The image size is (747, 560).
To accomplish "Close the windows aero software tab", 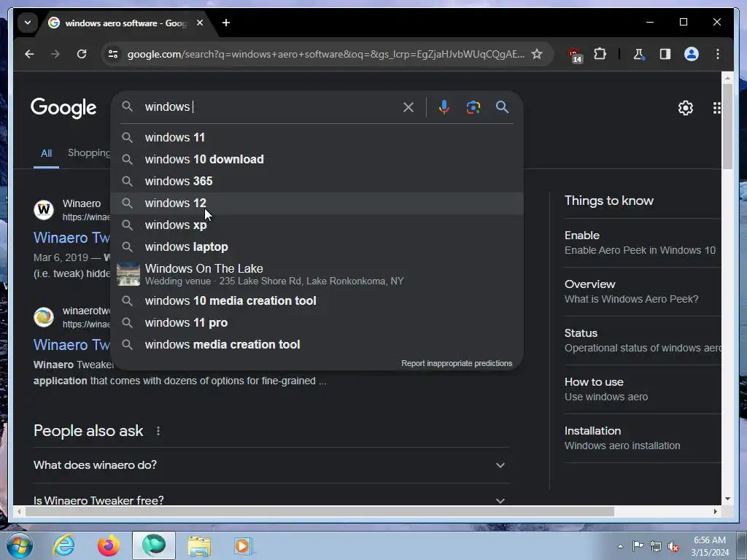I will (200, 23).
